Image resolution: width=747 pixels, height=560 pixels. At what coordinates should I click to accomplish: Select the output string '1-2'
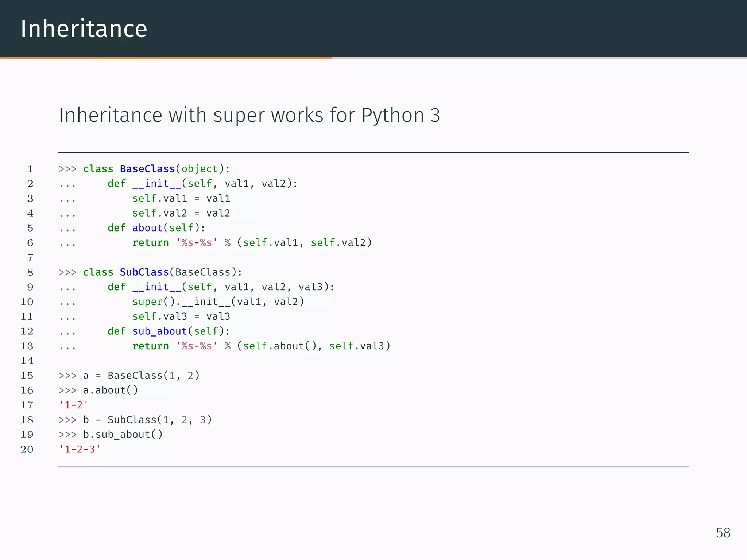click(x=73, y=405)
